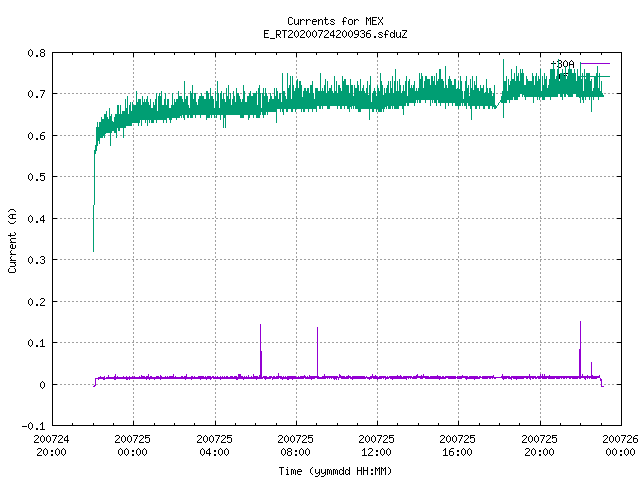640x480 pixels.
Task: Click the subtitle 'E_RT20200724200936.sfduZ'
Action: [335, 34]
